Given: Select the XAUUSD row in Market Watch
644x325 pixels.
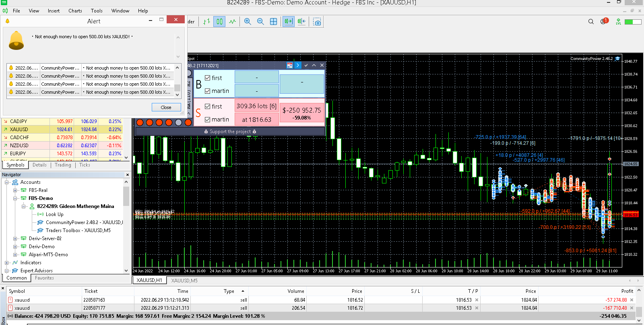Looking at the screenshot, I should point(62,130).
